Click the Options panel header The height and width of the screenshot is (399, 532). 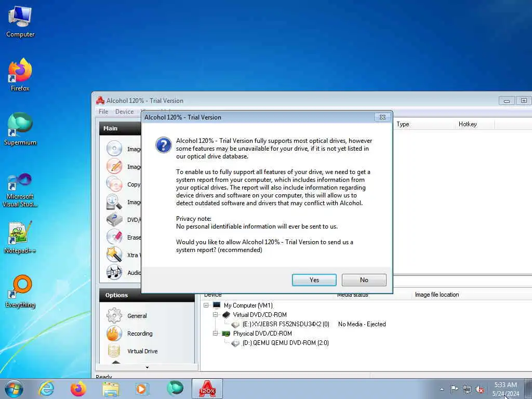[147, 295]
